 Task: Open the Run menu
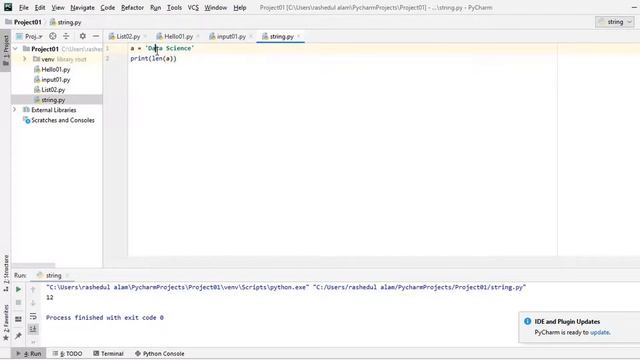coord(156,7)
